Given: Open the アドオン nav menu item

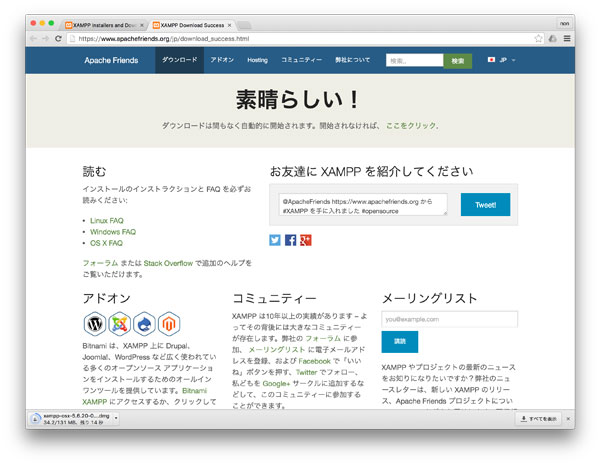Looking at the screenshot, I should coord(222,60).
